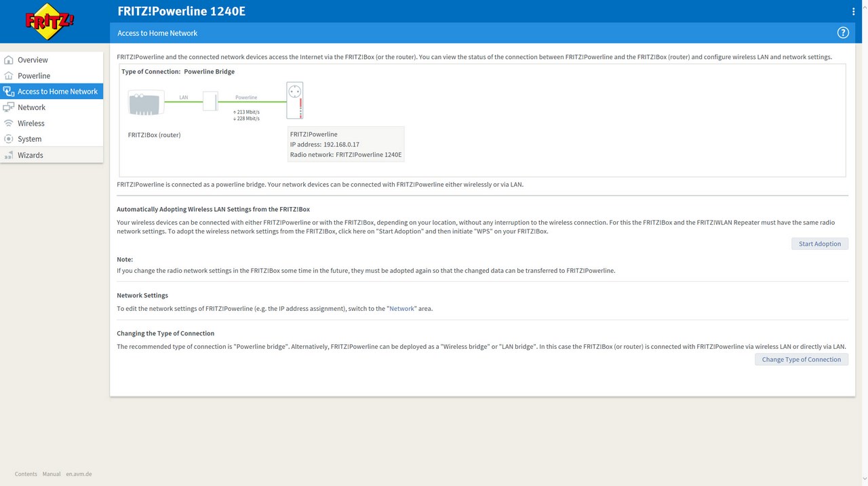Screen dimensions: 868x486
Task: Click the FRITZ! logo
Action: (50, 22)
